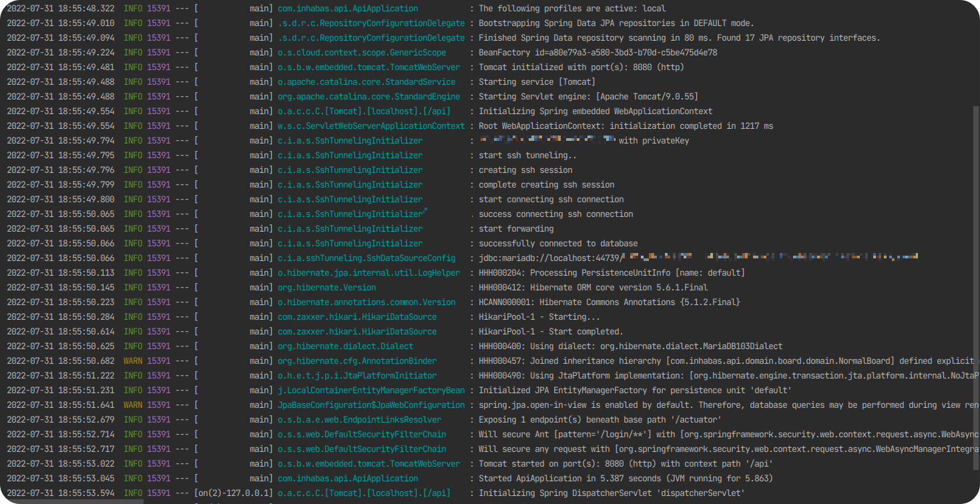Click the "complete creating ssh session" message

point(547,185)
